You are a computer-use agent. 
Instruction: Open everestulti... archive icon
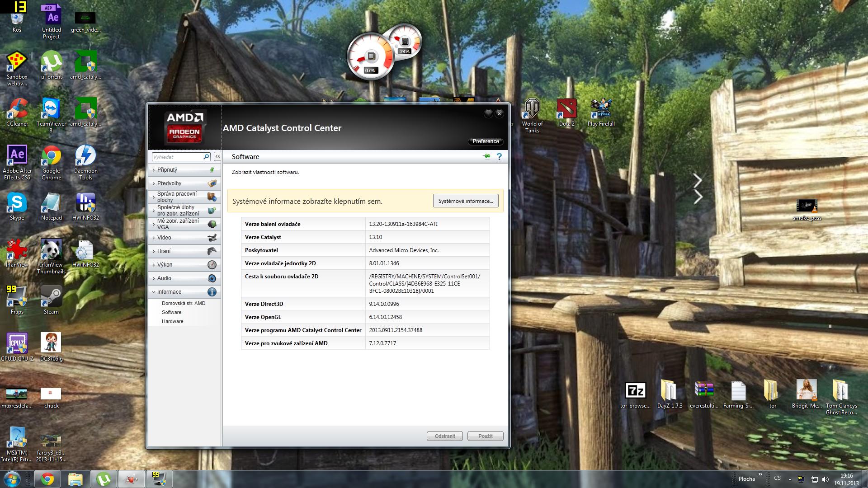tap(704, 395)
